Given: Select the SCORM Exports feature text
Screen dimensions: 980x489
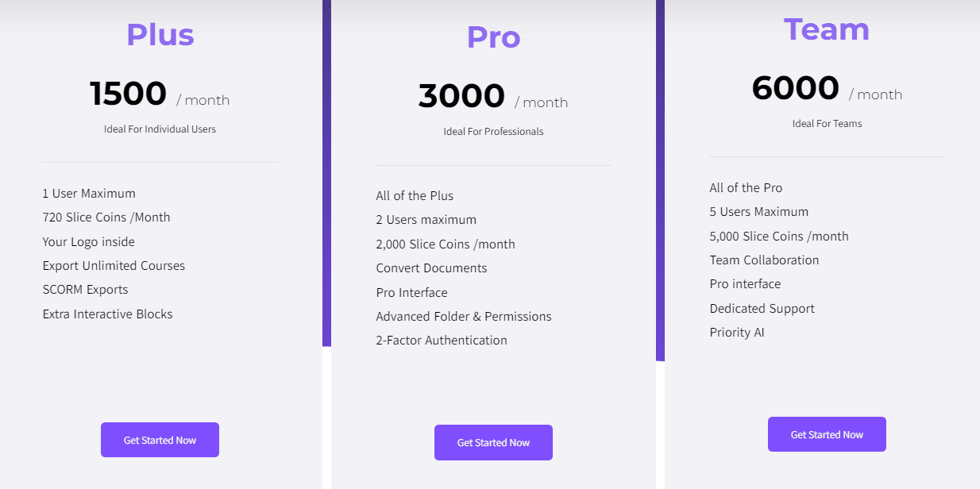Looking at the screenshot, I should [x=85, y=289].
